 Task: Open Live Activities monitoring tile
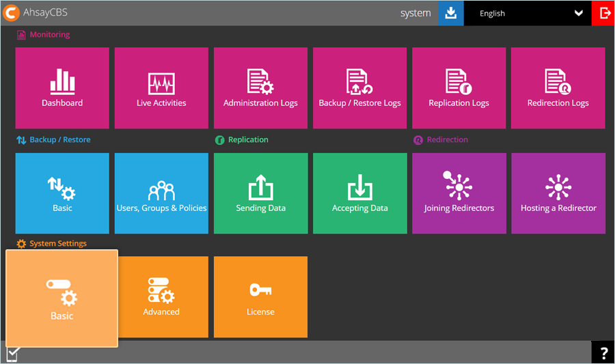click(x=161, y=88)
